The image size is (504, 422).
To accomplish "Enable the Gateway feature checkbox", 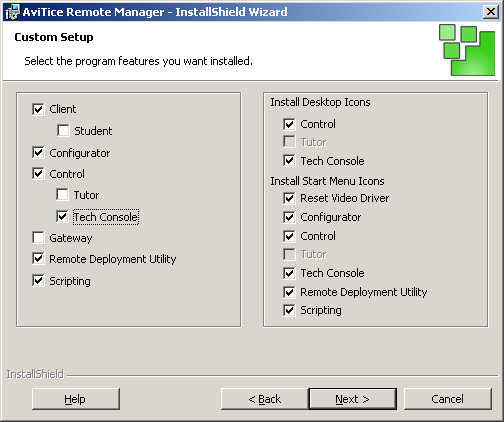I will (x=38, y=238).
